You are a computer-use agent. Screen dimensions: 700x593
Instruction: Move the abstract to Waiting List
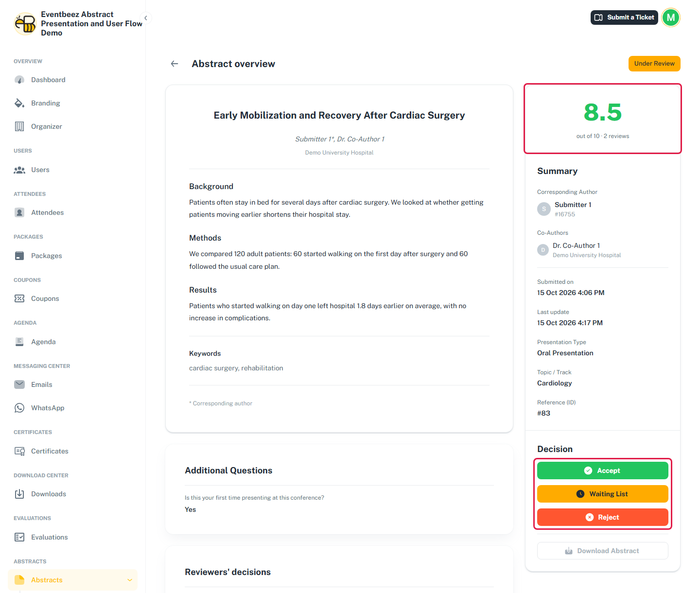603,494
